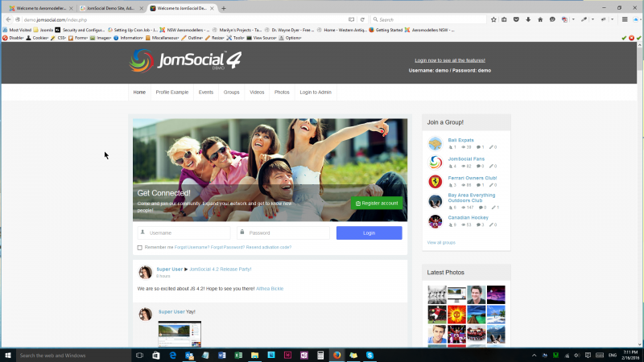
Task: Click Resend activation code link
Action: tap(269, 248)
